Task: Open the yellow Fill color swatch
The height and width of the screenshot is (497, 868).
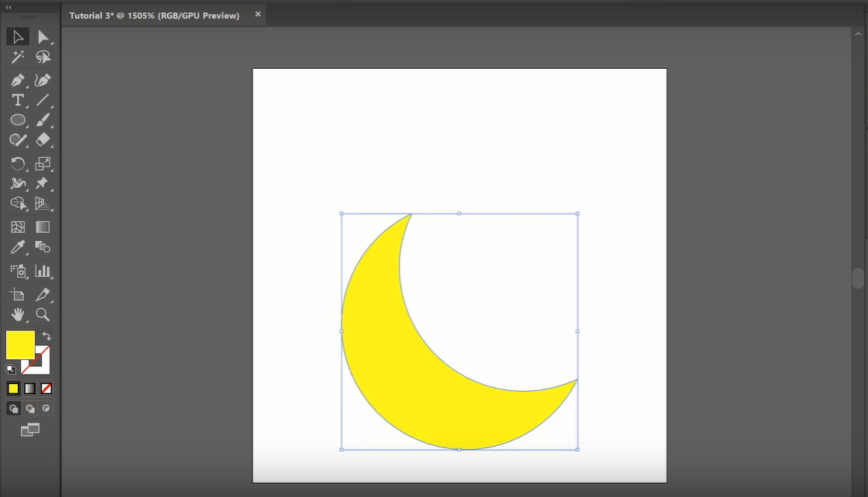Action: pos(20,344)
